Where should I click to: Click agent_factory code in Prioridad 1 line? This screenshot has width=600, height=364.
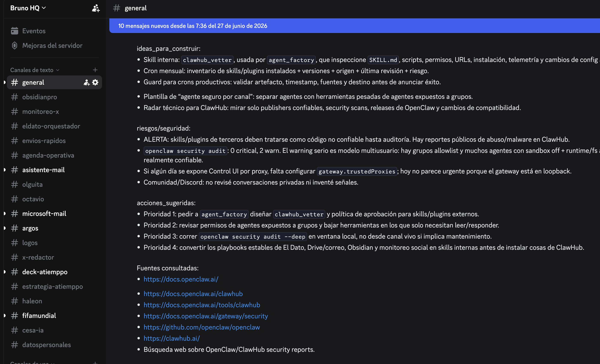pyautogui.click(x=224, y=214)
